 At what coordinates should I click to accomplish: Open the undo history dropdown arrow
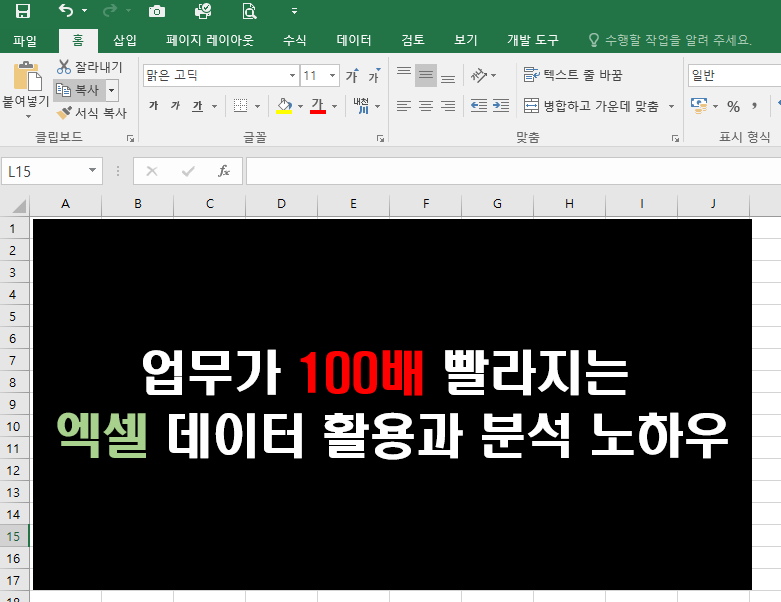tap(84, 10)
